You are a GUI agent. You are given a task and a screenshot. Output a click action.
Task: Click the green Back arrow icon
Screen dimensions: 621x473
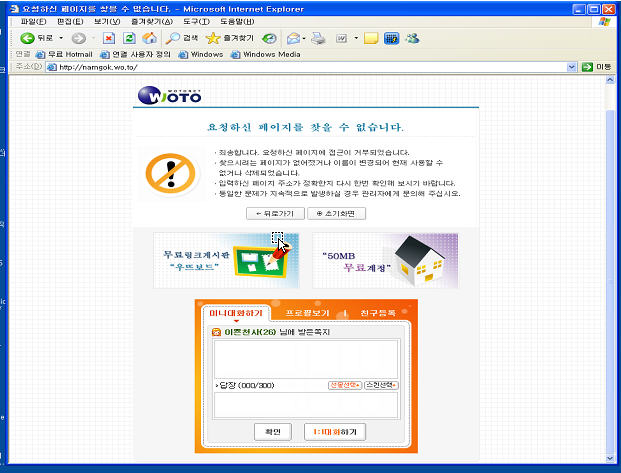[27, 38]
